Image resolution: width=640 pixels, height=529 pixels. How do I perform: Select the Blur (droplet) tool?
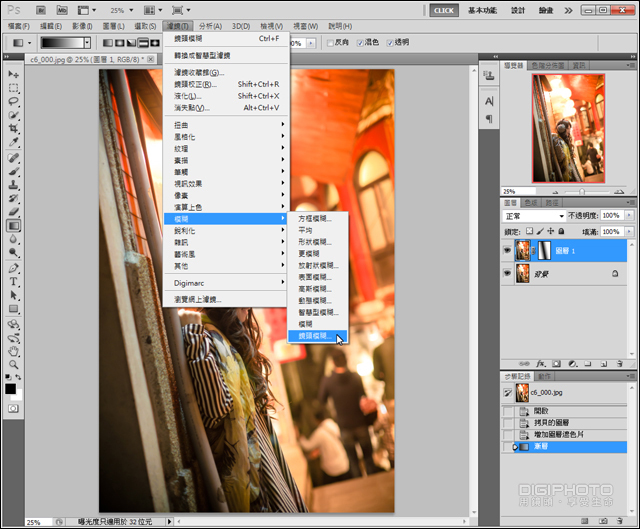point(13,239)
